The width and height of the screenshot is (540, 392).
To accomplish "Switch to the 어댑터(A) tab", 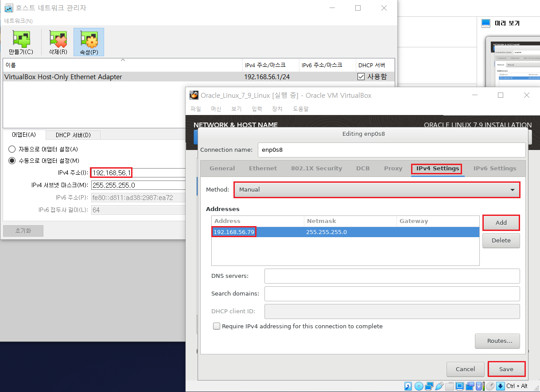I will click(23, 135).
